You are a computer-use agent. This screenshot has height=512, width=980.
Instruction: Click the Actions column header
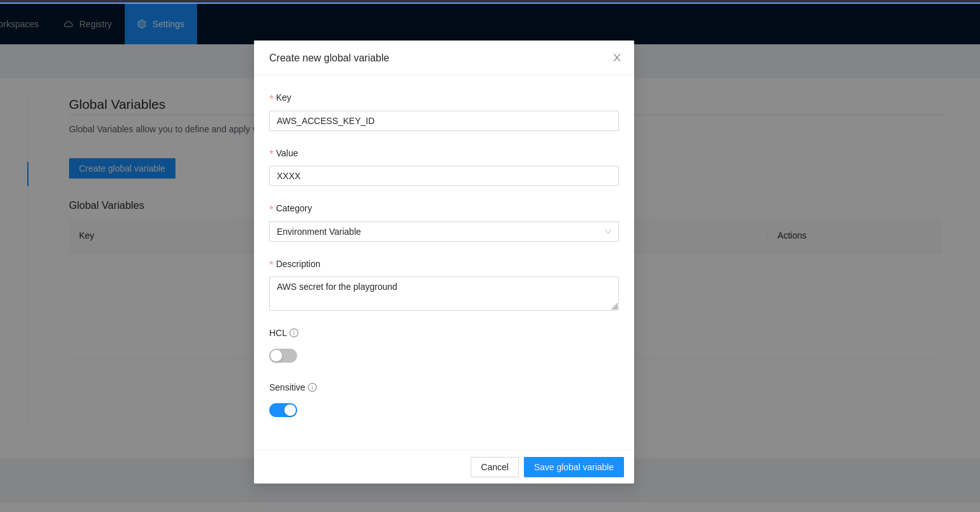click(x=791, y=235)
